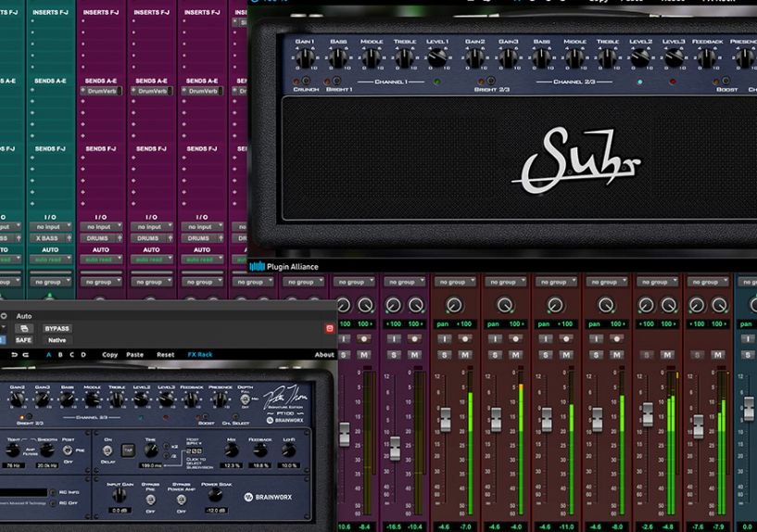The image size is (757, 532).
Task: Flip the Depth switch in lower PT100 window
Action: 246,399
